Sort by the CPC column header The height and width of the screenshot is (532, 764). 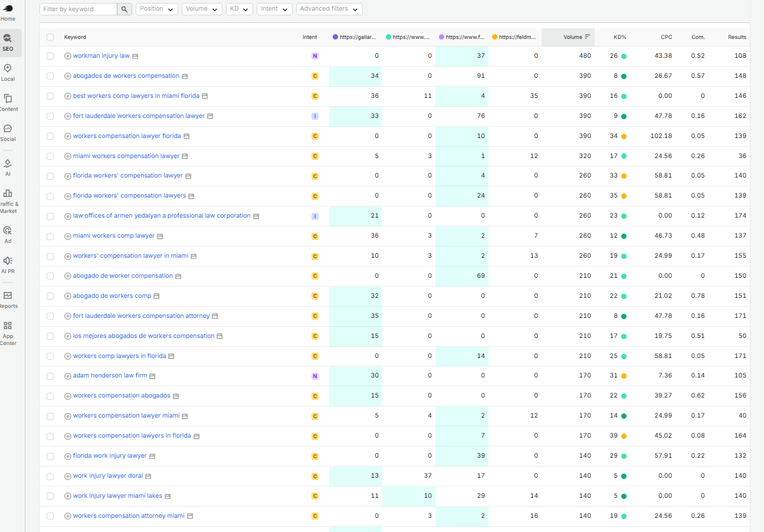[x=666, y=37]
